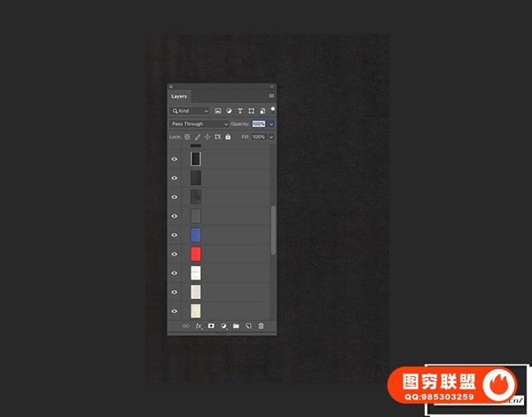
Task: Select the red color layer thumbnail
Action: (196, 254)
